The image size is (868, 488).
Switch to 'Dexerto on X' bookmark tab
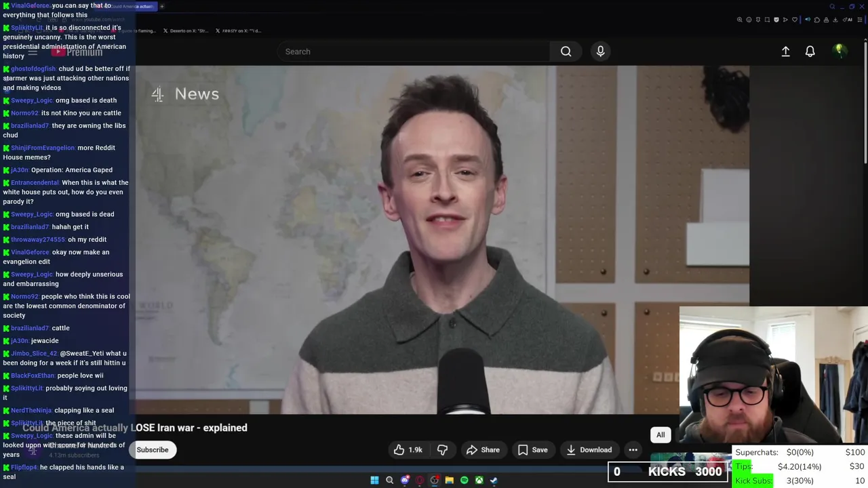coord(186,30)
